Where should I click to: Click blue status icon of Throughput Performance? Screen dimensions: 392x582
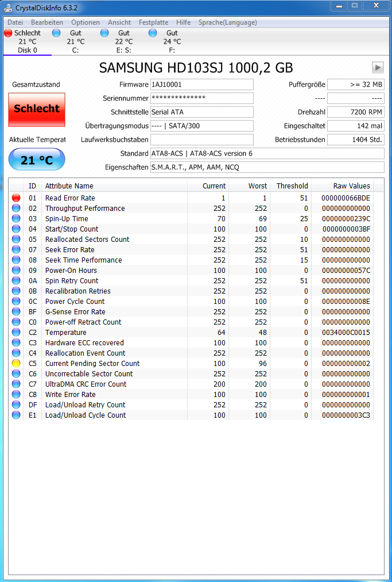coord(16,208)
